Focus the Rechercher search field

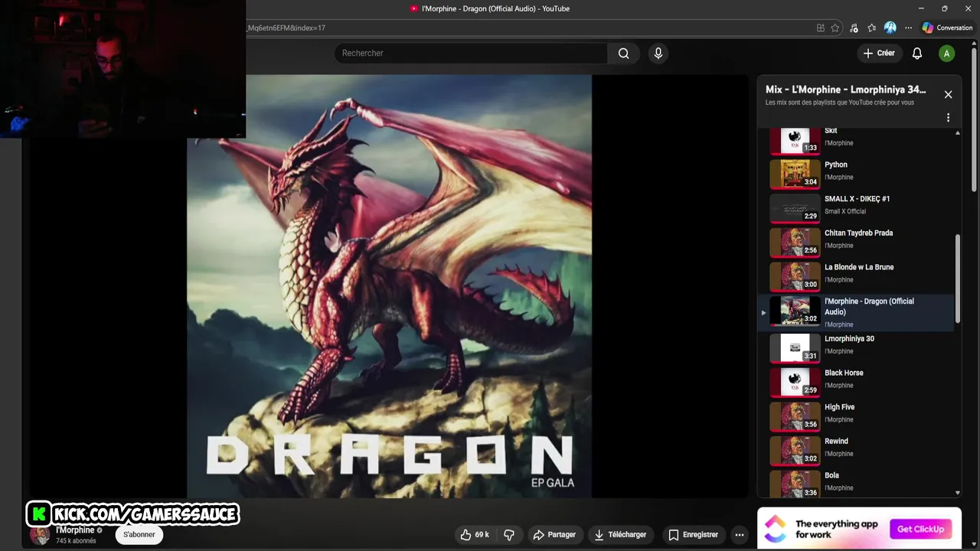[471, 54]
